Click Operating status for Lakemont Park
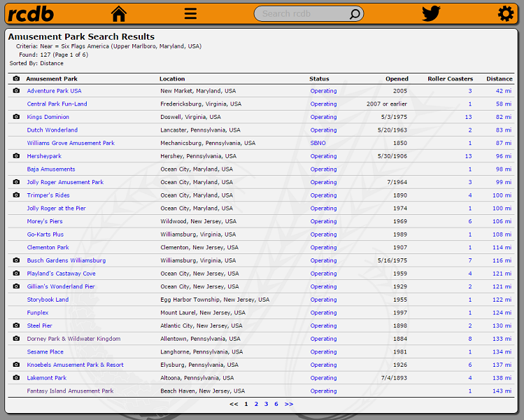The height and width of the screenshot is (420, 524). 323,378
